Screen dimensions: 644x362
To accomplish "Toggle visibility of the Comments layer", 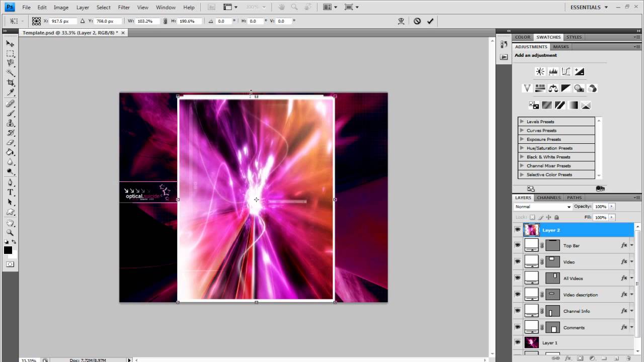I will pos(518,327).
